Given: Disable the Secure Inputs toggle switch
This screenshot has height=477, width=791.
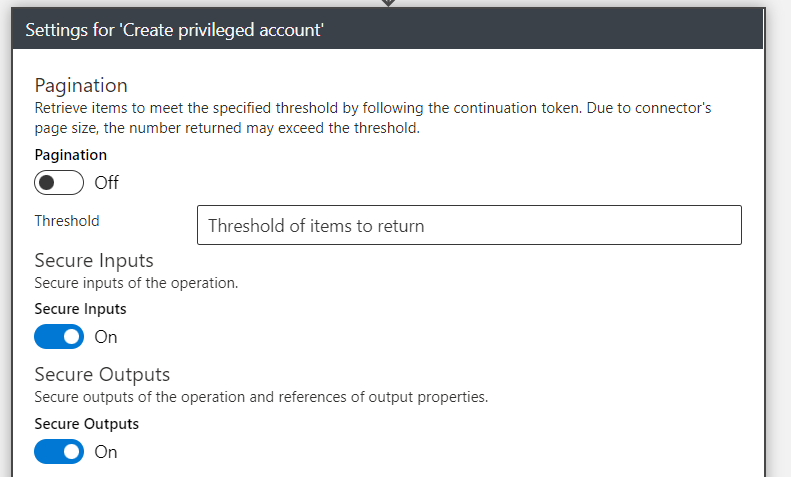Looking at the screenshot, I should (x=59, y=337).
